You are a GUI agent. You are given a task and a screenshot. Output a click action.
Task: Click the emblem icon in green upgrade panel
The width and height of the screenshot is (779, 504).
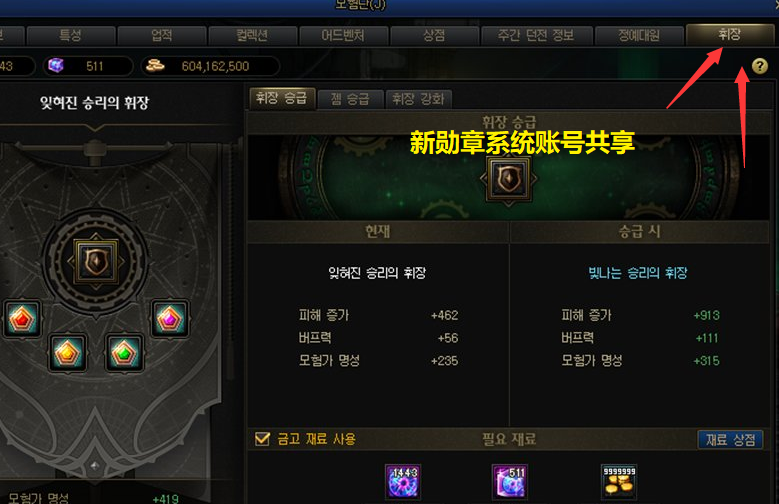(508, 178)
